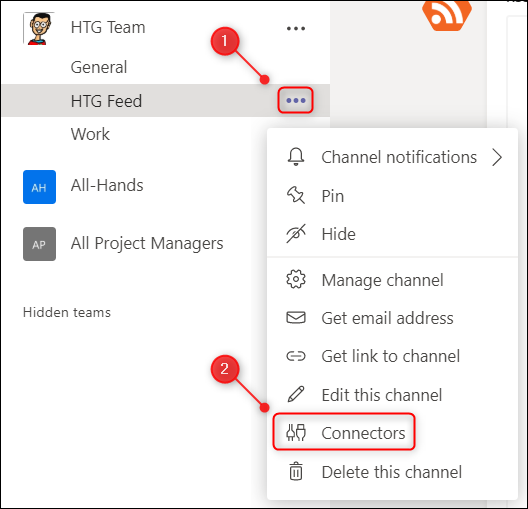Click the bell icon for channel notifications
Viewport: 528px width, 509px height.
click(296, 157)
